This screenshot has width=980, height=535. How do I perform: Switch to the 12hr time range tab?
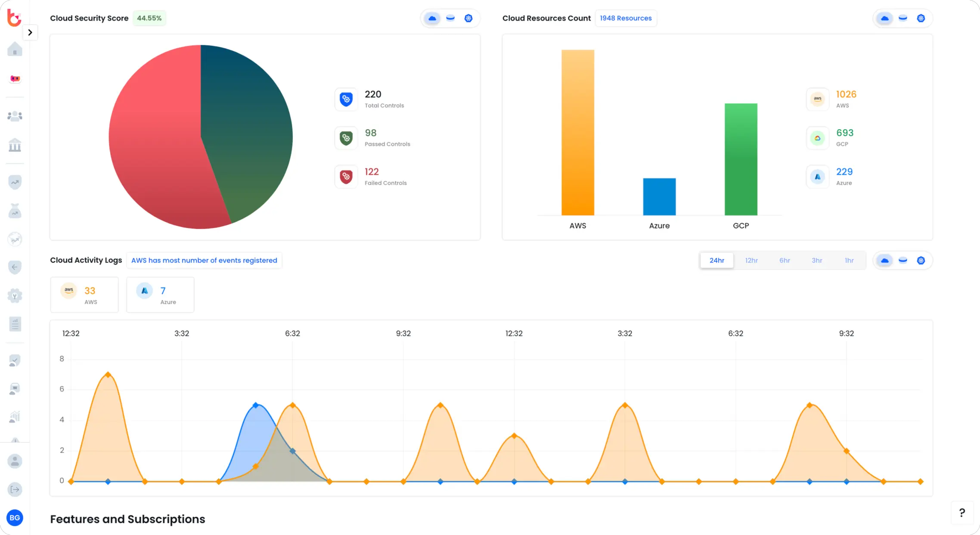click(x=751, y=260)
